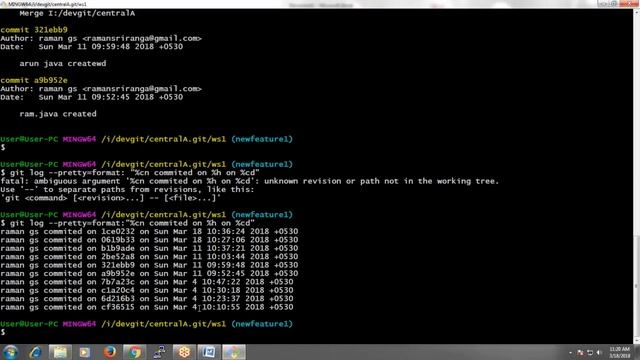The width and height of the screenshot is (640, 360).
Task: Click the Git Bash window title icon
Action: (x=4, y=4)
